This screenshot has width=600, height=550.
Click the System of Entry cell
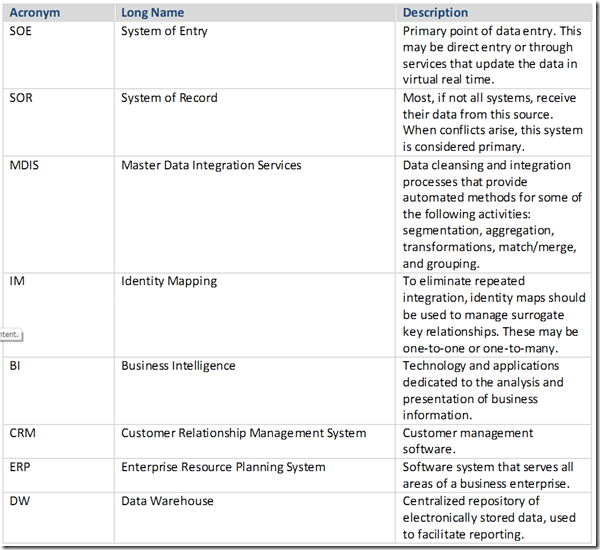click(x=165, y=30)
